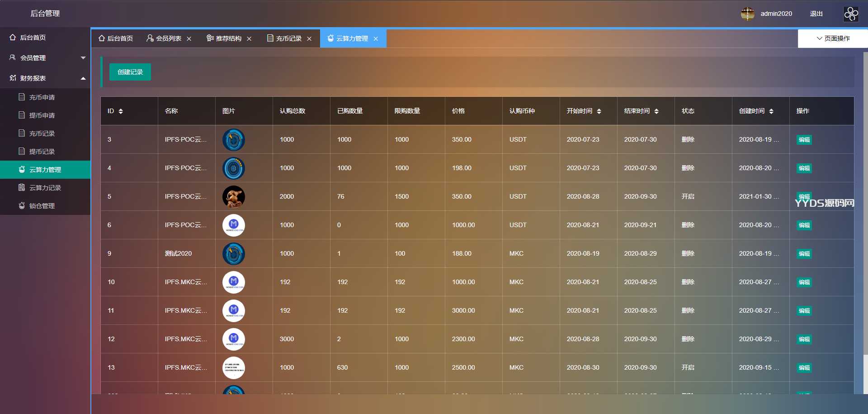Sort by 创建时间 column arrows
This screenshot has width=868, height=414.
[771, 111]
